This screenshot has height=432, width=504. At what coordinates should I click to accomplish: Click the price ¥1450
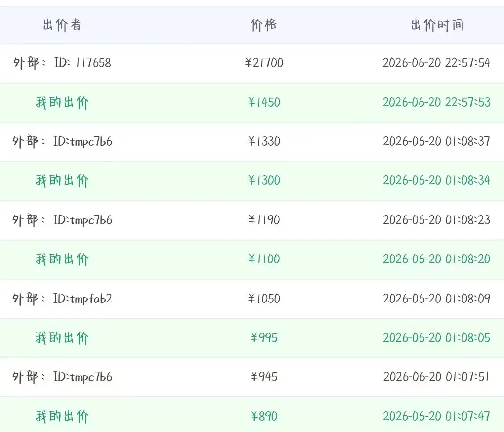[x=264, y=102]
